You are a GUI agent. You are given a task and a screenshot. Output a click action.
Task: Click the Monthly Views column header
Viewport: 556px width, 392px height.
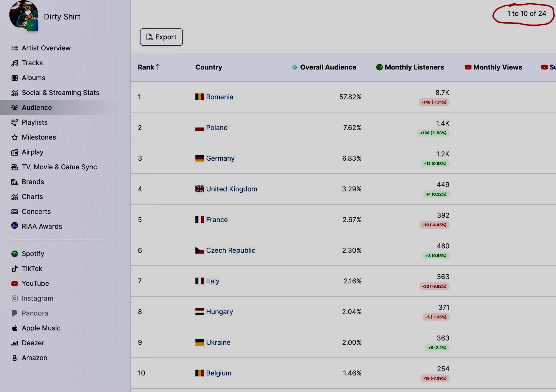pyautogui.click(x=497, y=67)
